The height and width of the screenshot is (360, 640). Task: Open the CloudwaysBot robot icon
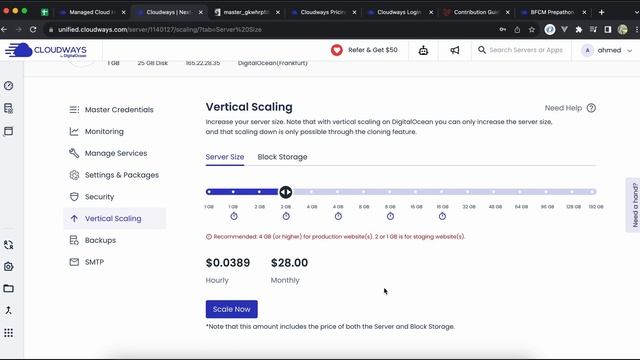423,50
